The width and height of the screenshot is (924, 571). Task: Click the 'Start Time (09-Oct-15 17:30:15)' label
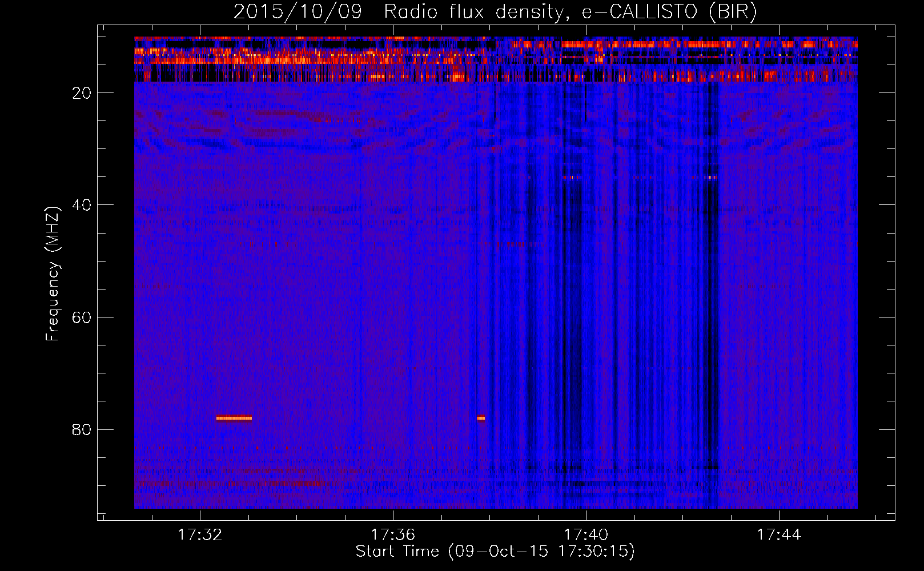[x=495, y=552]
